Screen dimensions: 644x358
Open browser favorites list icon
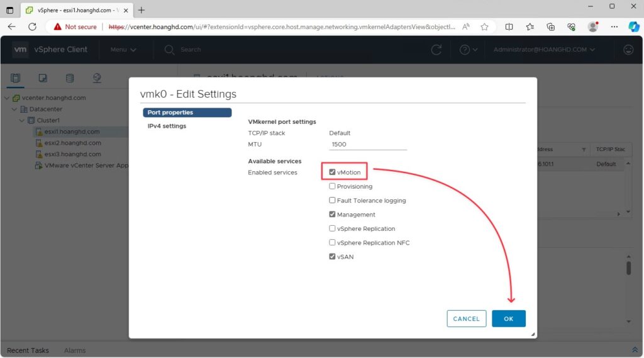point(530,26)
